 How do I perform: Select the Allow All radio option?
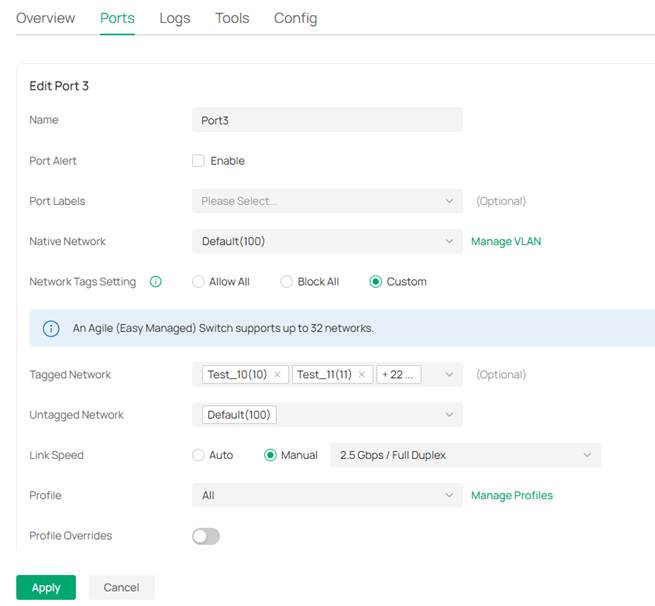point(198,282)
